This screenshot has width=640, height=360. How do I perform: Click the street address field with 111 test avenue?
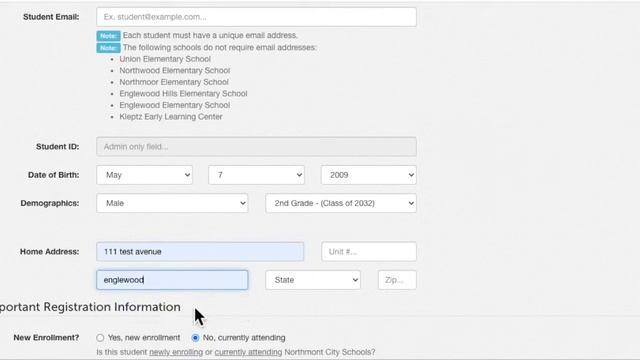[x=200, y=252]
